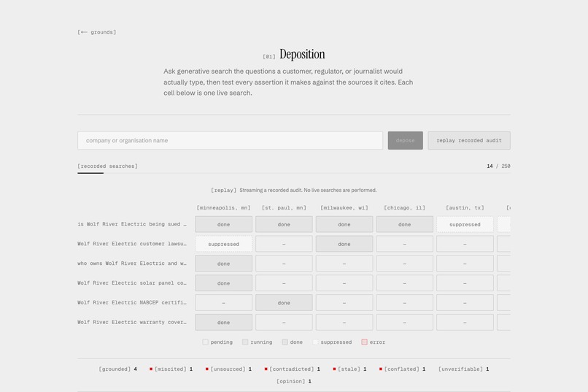Filter by the [stale] count

pos(350,369)
